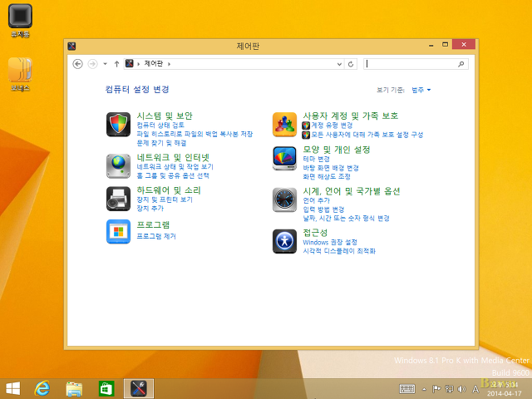
Task: Click Windows 권장 설정 link
Action: point(330,242)
